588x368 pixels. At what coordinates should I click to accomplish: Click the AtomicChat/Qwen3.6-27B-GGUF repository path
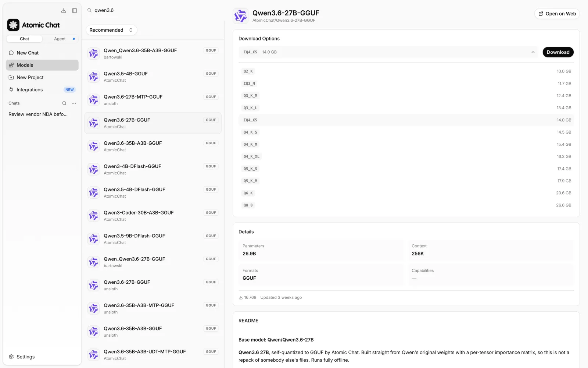284,21
